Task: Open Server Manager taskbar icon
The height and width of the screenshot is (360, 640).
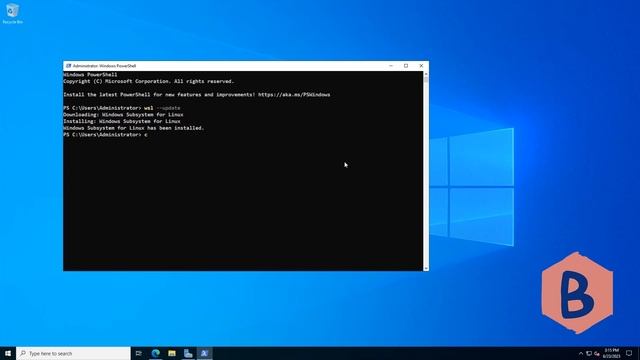Action: (x=188, y=353)
